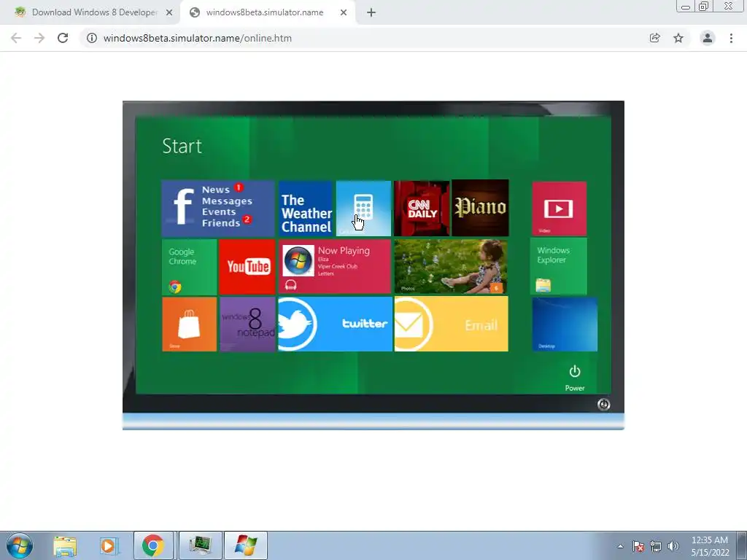This screenshot has width=747, height=560.
Task: Share this page icon in address bar
Action: click(x=655, y=38)
